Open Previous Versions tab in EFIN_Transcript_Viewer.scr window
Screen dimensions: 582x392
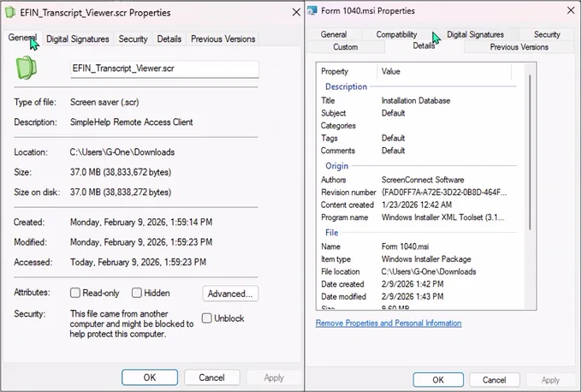tap(223, 39)
